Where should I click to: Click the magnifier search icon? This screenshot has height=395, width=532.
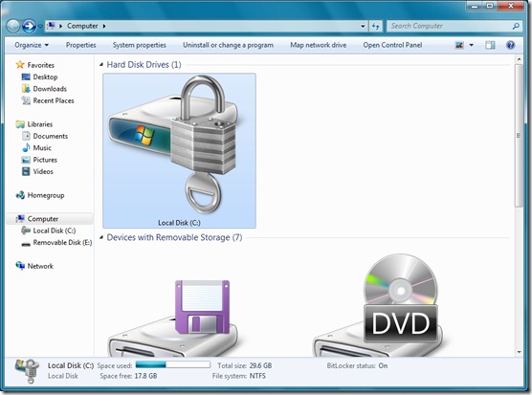(x=516, y=26)
